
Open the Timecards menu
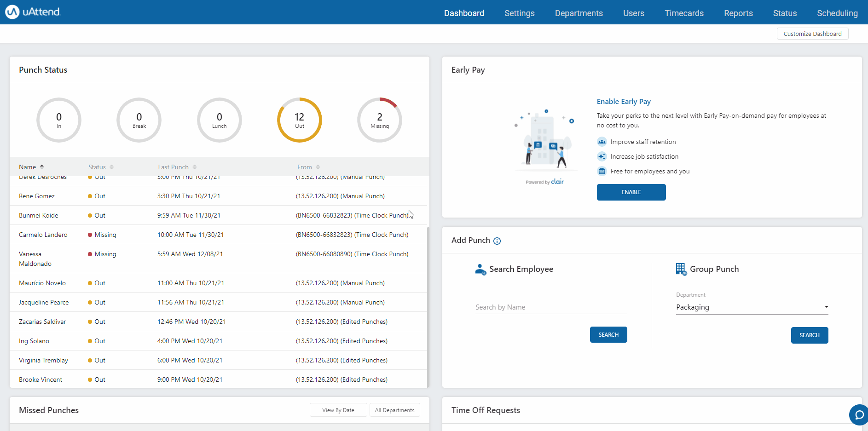(x=684, y=13)
